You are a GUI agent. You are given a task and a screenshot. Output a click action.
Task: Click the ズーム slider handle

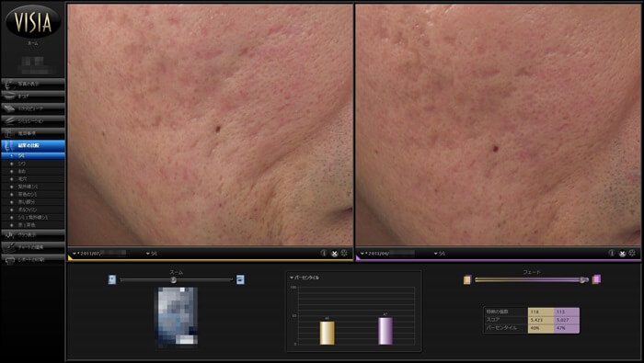click(174, 279)
